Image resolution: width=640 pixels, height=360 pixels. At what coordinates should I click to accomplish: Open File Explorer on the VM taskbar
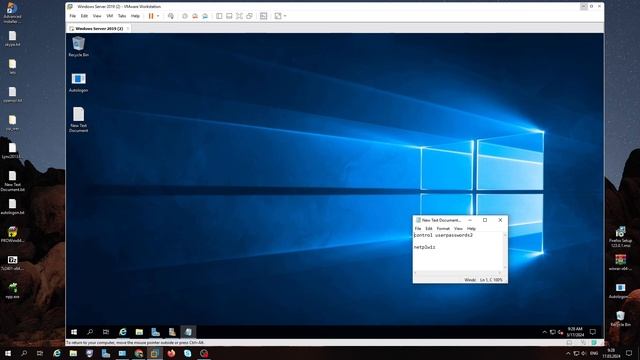point(139,332)
